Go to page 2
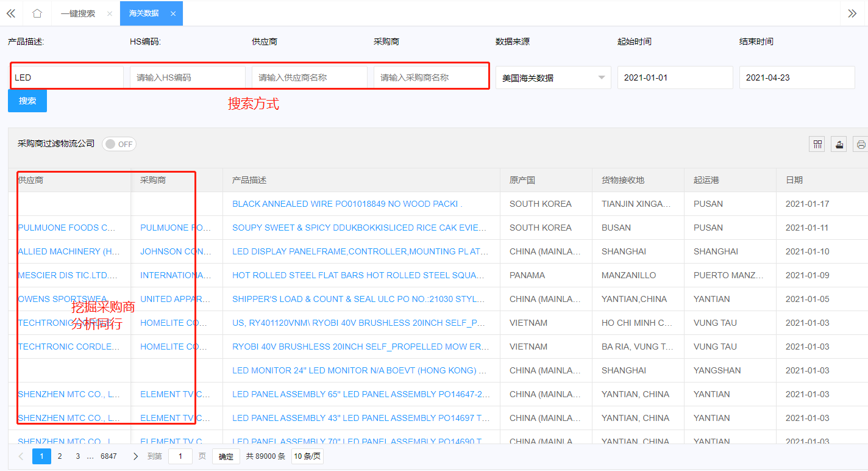Image resolution: width=868 pixels, height=471 pixels. (x=60, y=456)
